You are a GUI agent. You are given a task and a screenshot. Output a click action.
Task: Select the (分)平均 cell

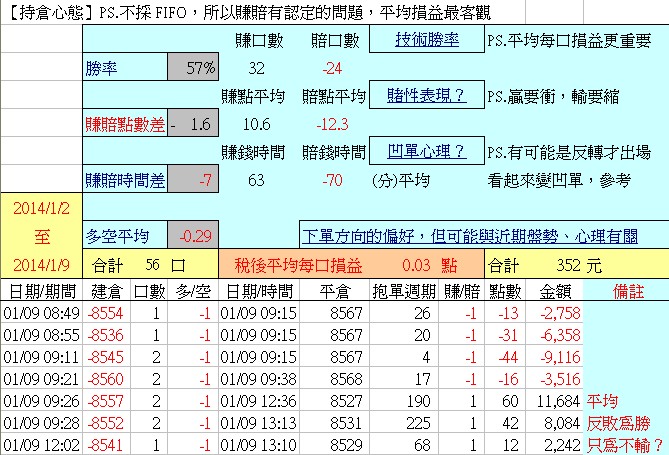tap(401, 180)
